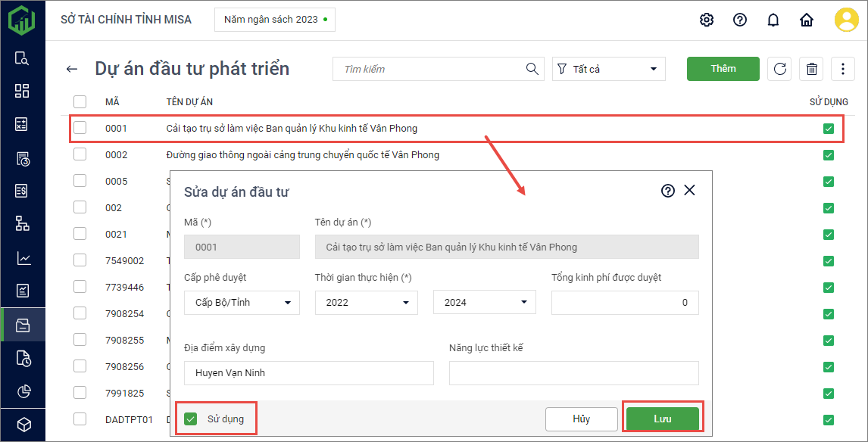Click the Địa điểm xây dựng input field
This screenshot has width=868, height=442.
[x=308, y=373]
